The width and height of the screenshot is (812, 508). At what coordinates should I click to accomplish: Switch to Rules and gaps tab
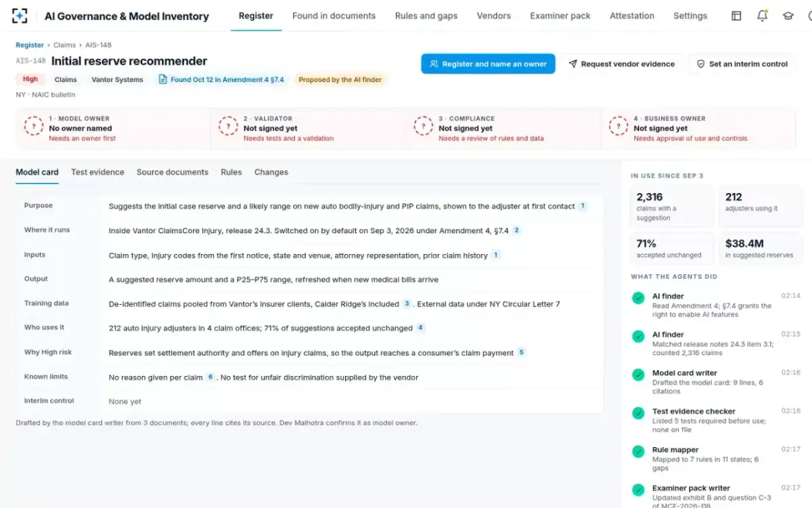(x=426, y=16)
